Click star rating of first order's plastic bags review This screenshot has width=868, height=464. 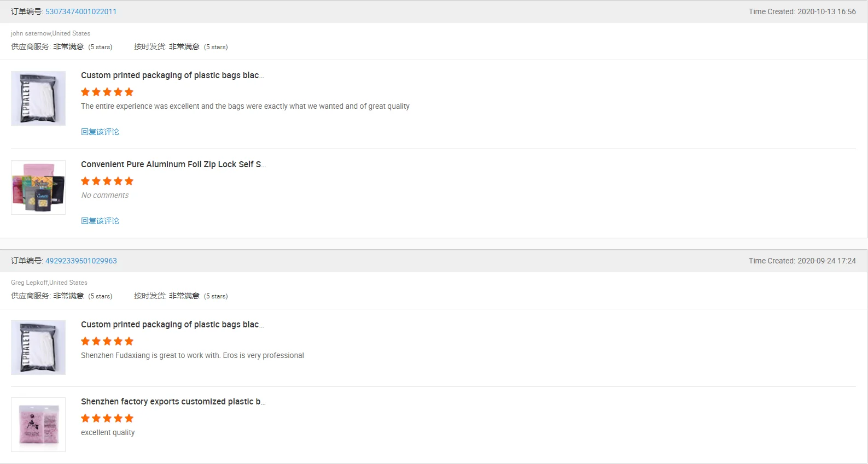[107, 92]
